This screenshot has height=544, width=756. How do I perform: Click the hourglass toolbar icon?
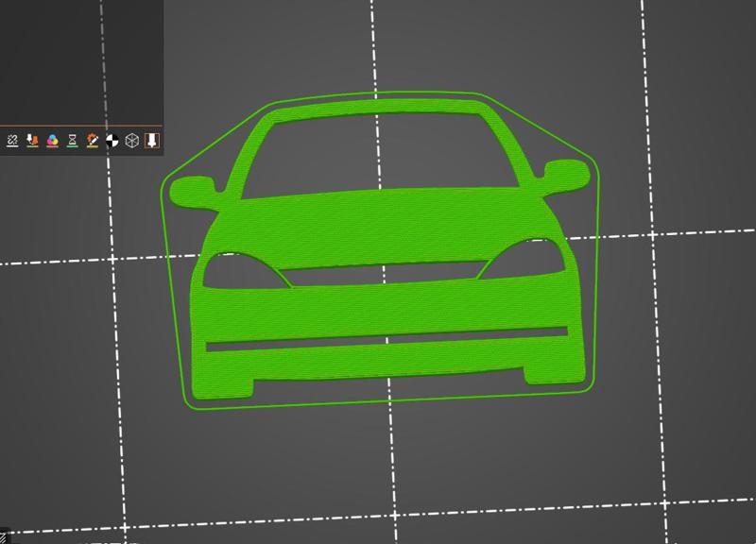[73, 140]
